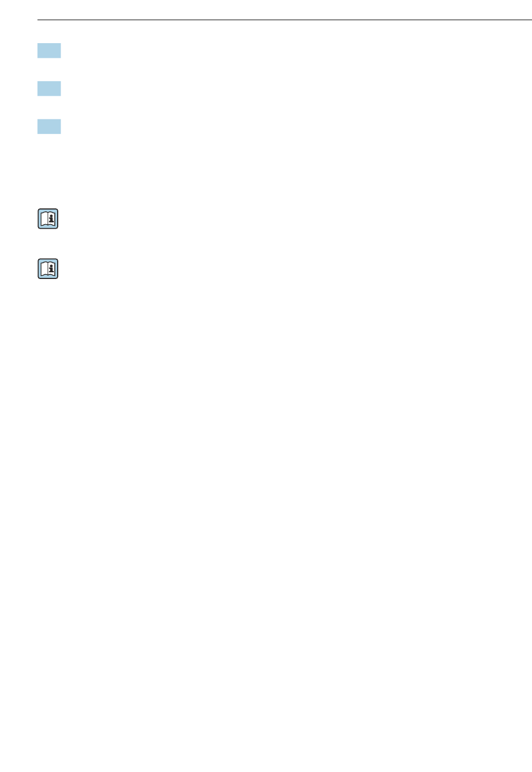Click the info letter inside lower book icon

[52, 268]
